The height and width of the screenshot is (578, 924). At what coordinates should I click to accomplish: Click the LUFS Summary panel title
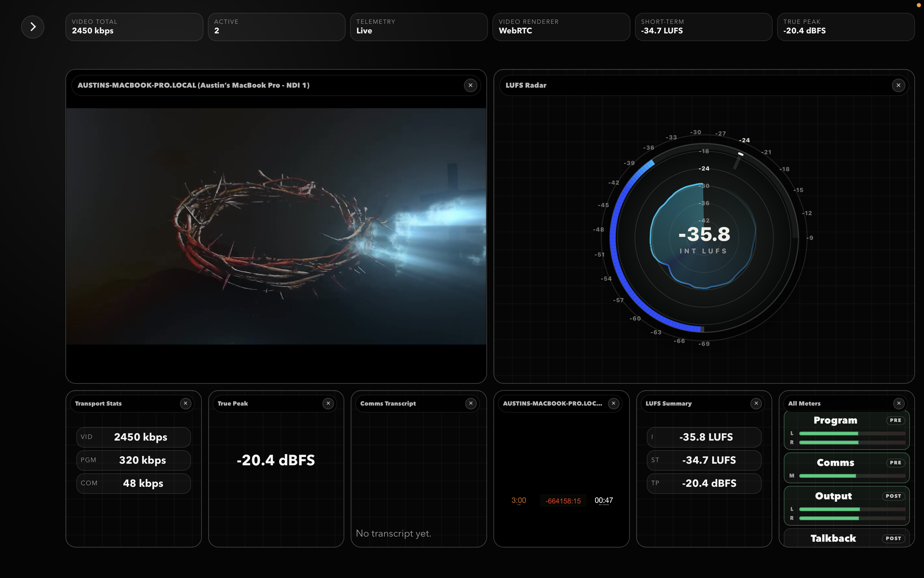[669, 403]
